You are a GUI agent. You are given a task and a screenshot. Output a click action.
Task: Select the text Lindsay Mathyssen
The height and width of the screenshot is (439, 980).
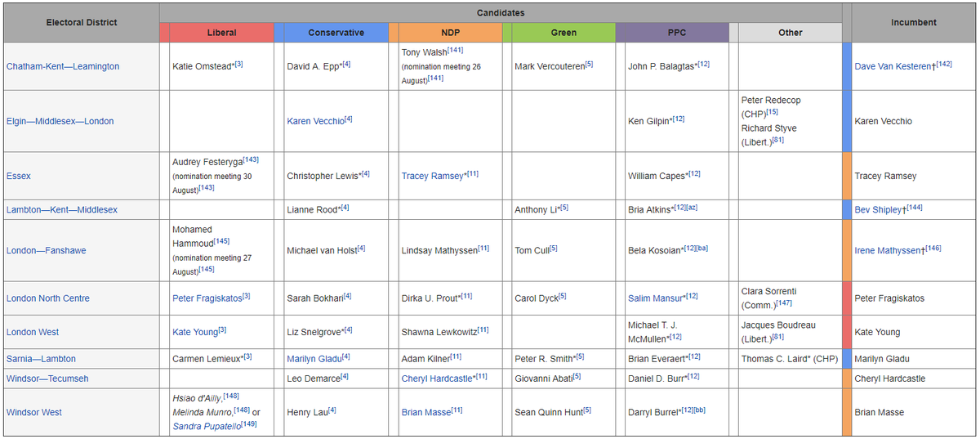(x=439, y=250)
